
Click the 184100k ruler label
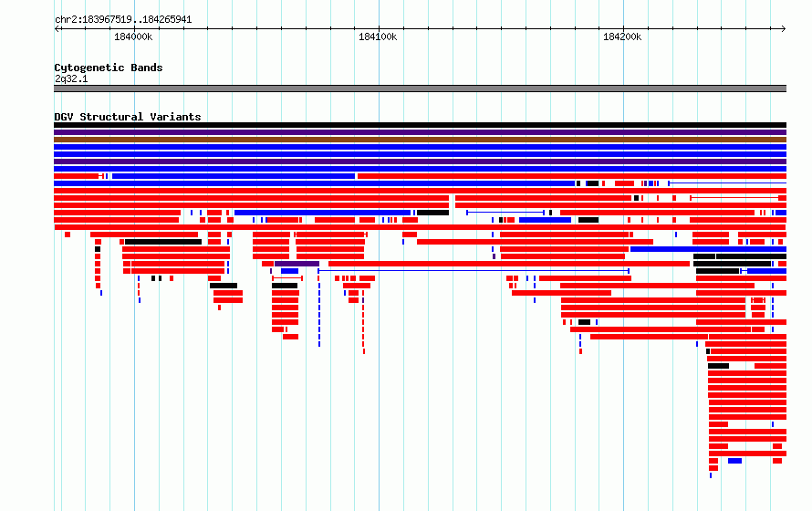pyautogui.click(x=378, y=36)
